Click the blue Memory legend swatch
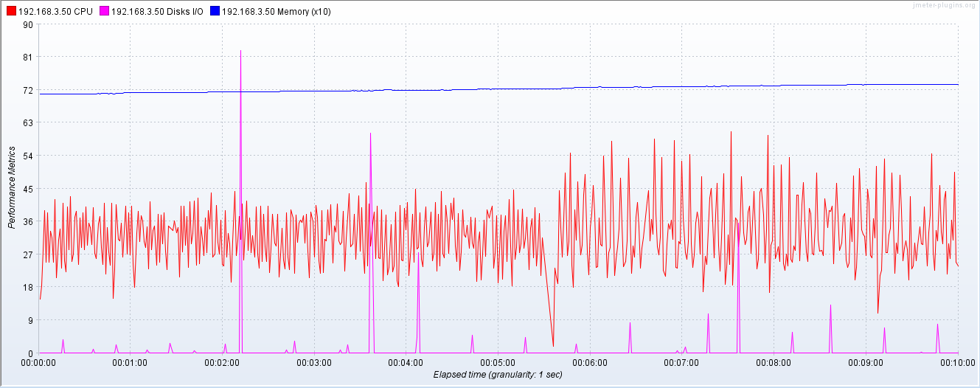Viewport: 980px width, 388px height. tap(214, 12)
